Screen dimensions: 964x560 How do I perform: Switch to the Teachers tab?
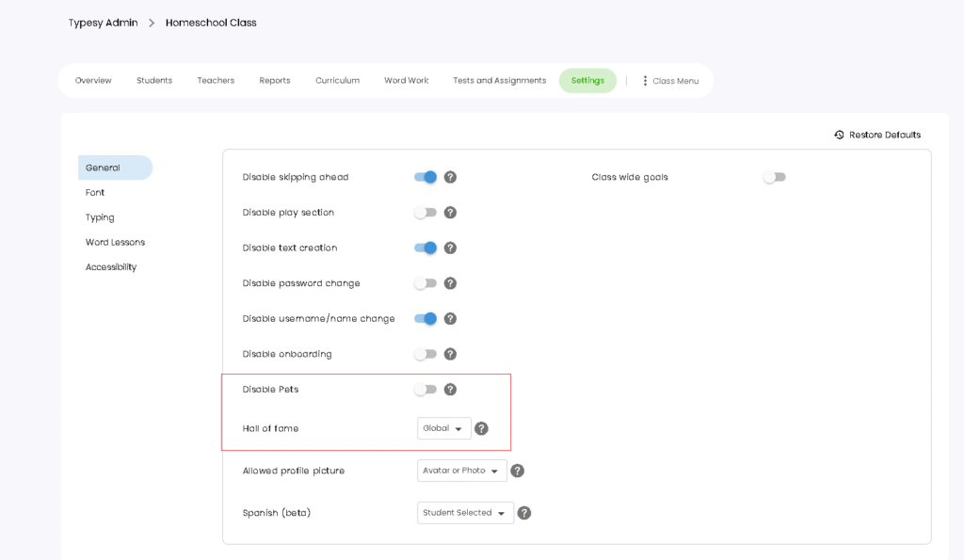tap(216, 81)
